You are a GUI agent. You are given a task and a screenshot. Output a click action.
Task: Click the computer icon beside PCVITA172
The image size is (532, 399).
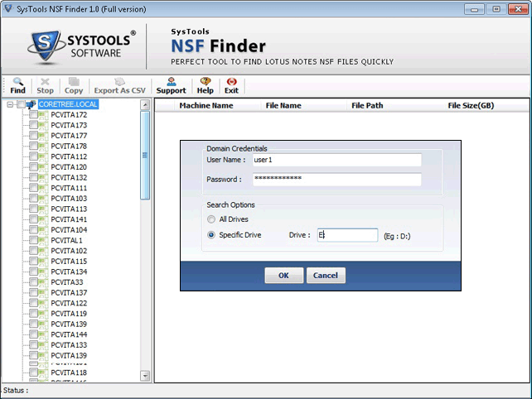pos(43,115)
